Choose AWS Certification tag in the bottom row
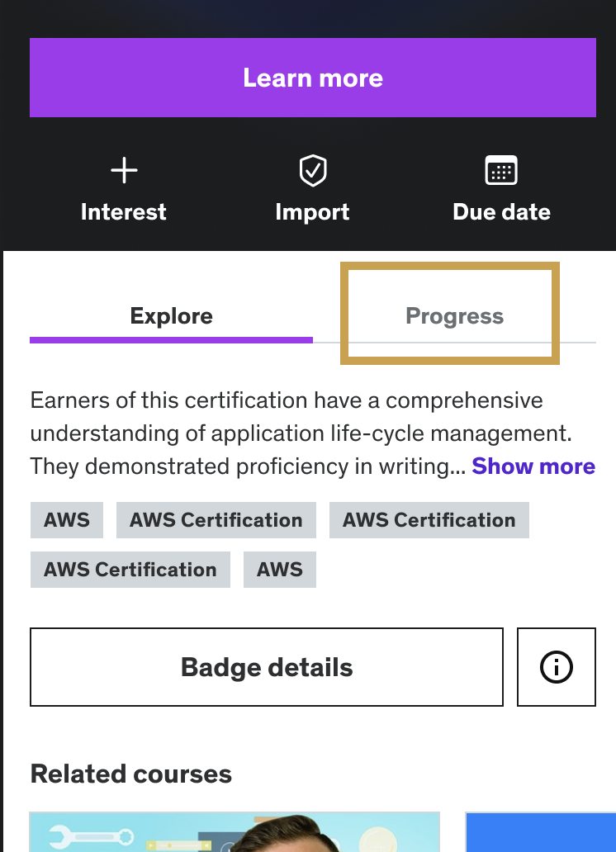This screenshot has width=616, height=852. [x=130, y=570]
